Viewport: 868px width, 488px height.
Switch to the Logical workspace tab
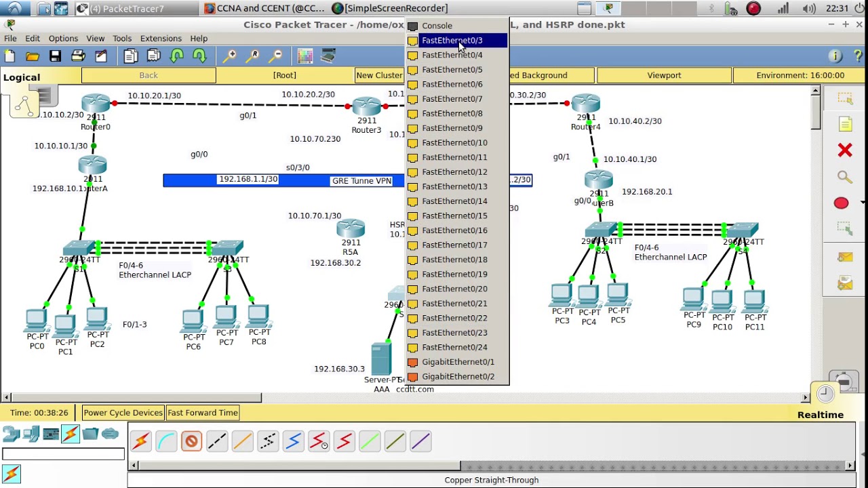pos(22,77)
